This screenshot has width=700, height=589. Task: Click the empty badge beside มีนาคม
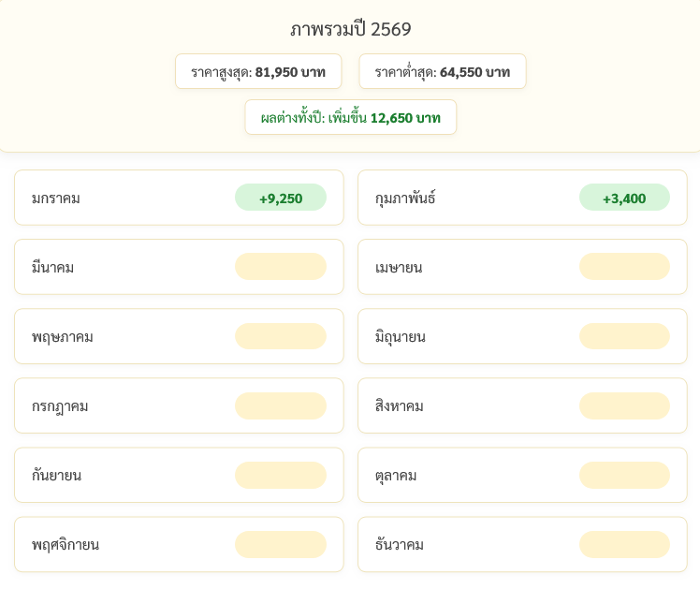280,267
